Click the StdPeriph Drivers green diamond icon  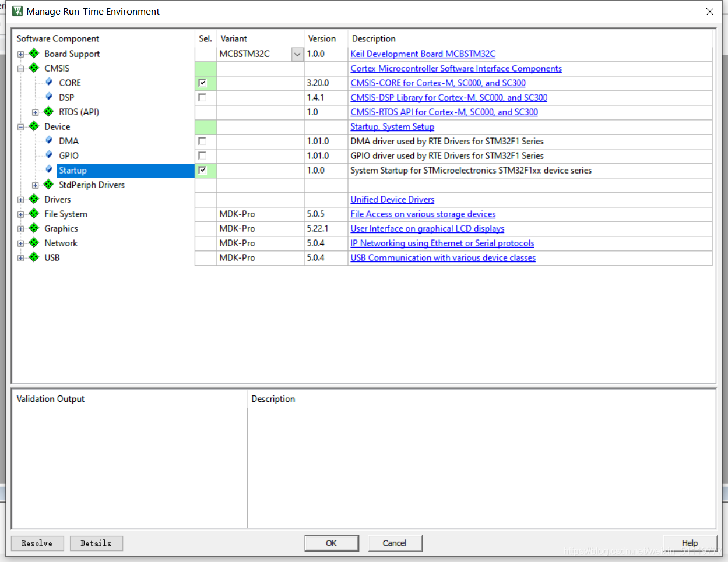[49, 185]
